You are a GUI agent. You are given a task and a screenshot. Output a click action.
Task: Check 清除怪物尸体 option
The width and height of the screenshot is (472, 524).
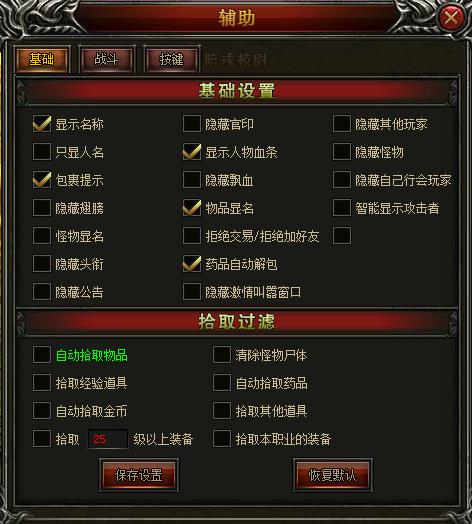click(222, 355)
